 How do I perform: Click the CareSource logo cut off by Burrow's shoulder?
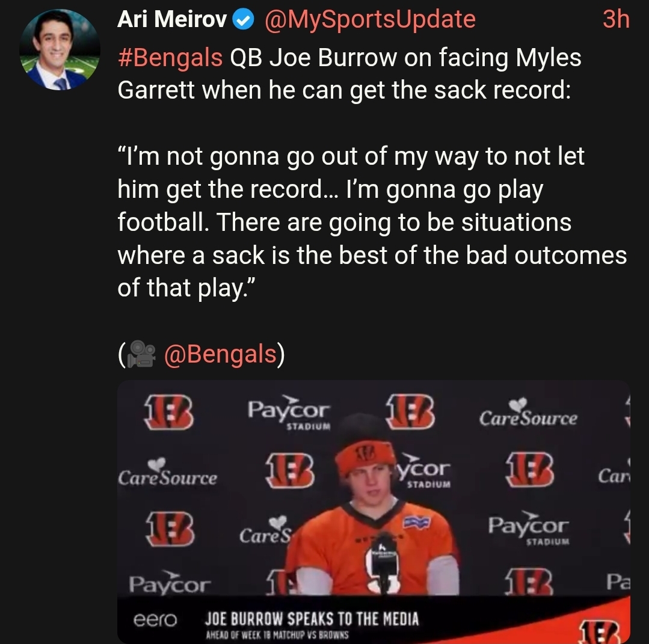pos(266,530)
